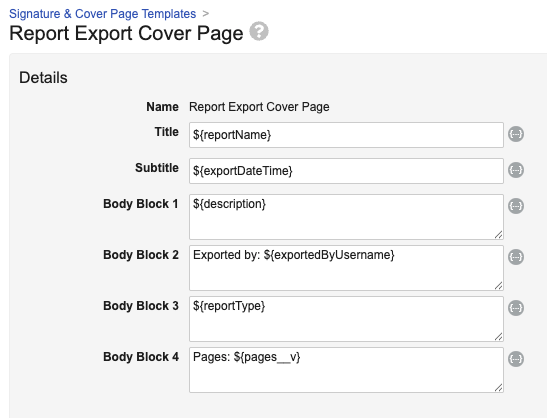The width and height of the screenshot is (547, 418).
Task: Open token picker for Body Block 3
Action: [x=516, y=308]
